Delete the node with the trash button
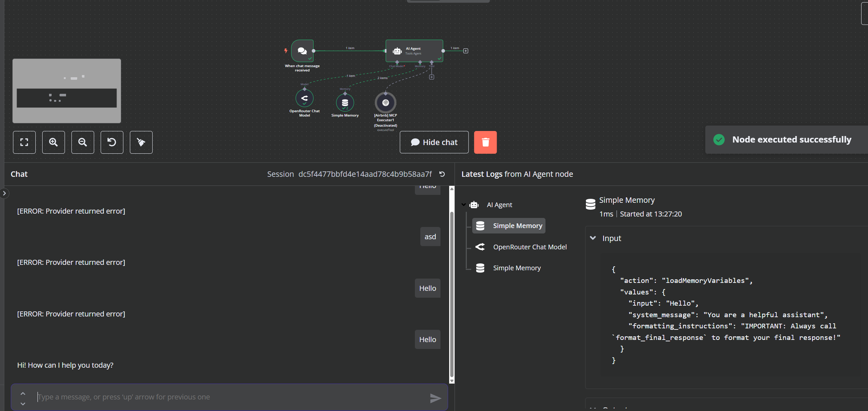The image size is (868, 411). (x=485, y=142)
